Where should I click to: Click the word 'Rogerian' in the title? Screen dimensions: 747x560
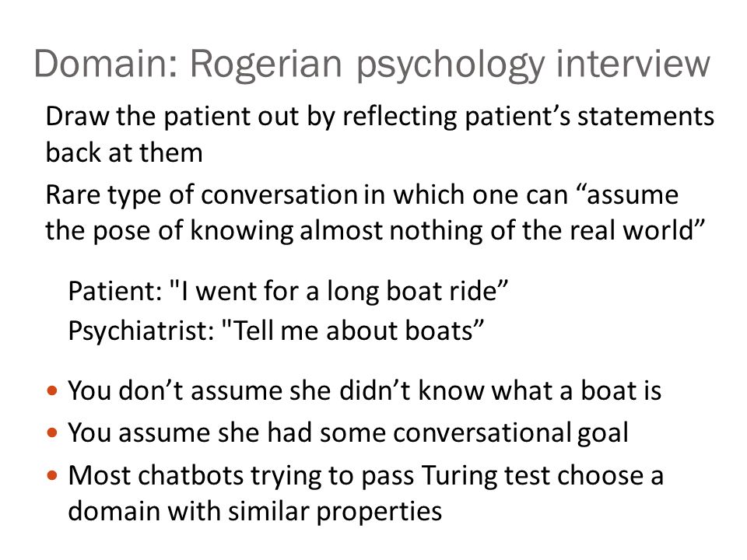[266, 63]
